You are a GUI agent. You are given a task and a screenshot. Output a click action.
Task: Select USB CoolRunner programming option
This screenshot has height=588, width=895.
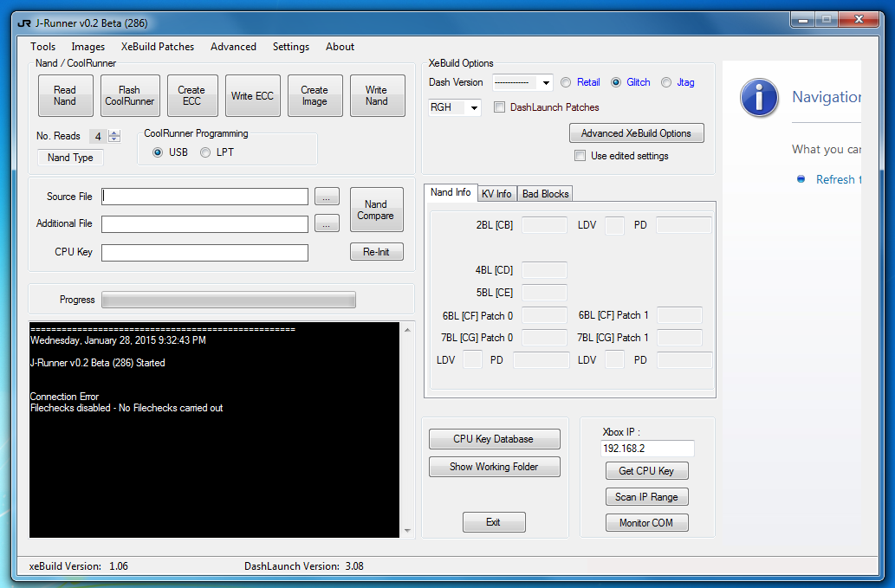click(x=158, y=152)
